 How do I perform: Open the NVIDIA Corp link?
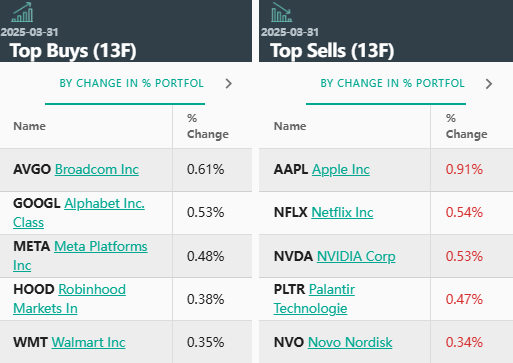click(x=356, y=256)
